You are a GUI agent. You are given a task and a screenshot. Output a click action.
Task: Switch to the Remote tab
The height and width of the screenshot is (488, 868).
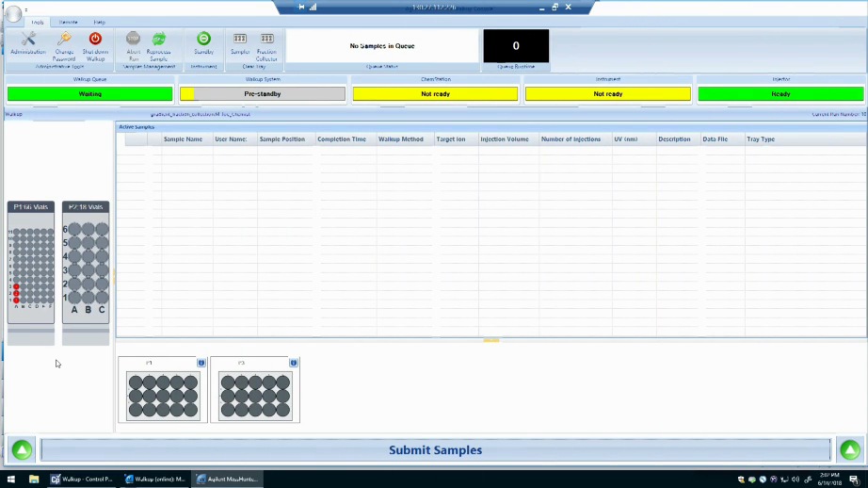69,22
